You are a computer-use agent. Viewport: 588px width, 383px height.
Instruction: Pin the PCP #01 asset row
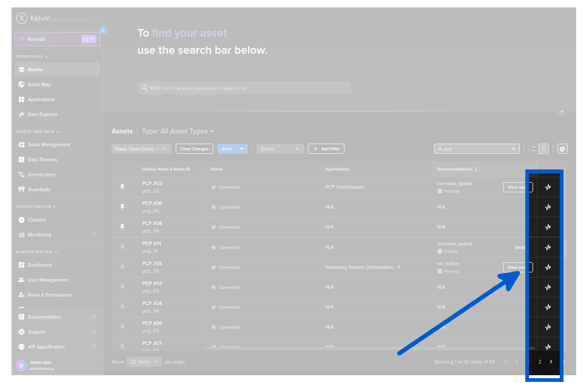click(x=122, y=247)
